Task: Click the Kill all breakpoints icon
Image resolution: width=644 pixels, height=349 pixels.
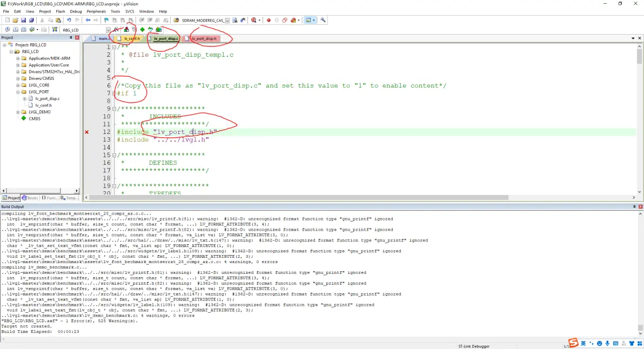Action: pos(293,20)
